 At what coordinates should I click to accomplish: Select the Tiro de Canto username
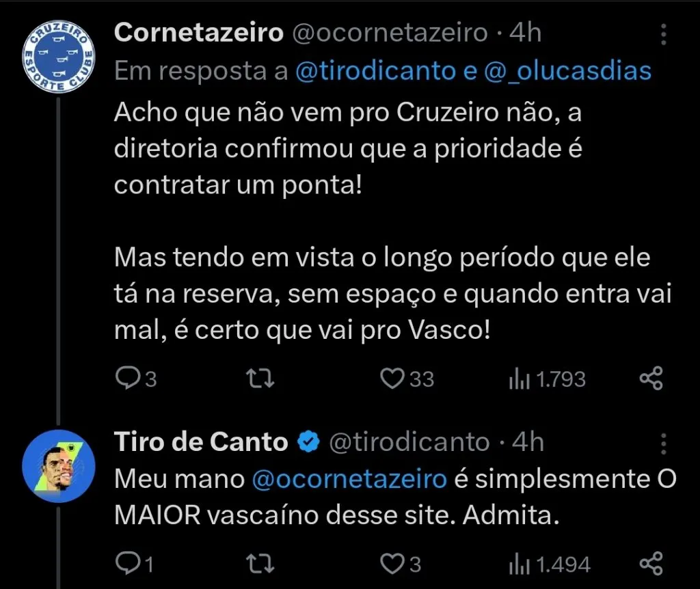coord(200,441)
